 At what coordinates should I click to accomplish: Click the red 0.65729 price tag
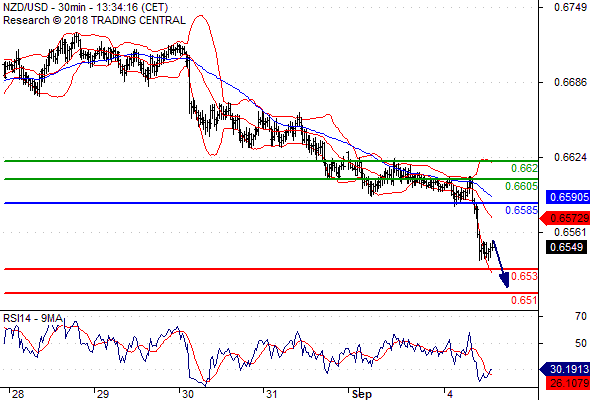coord(565,218)
